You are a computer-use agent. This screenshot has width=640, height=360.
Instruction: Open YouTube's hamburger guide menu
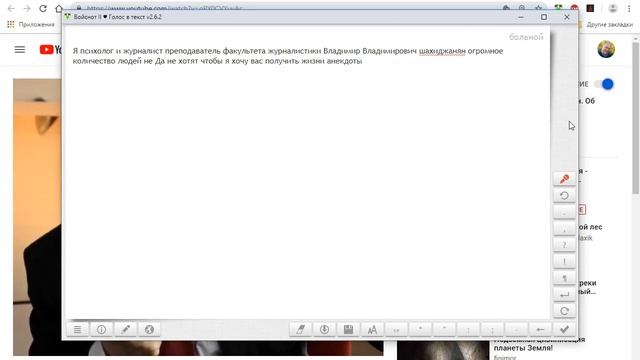(x=20, y=49)
